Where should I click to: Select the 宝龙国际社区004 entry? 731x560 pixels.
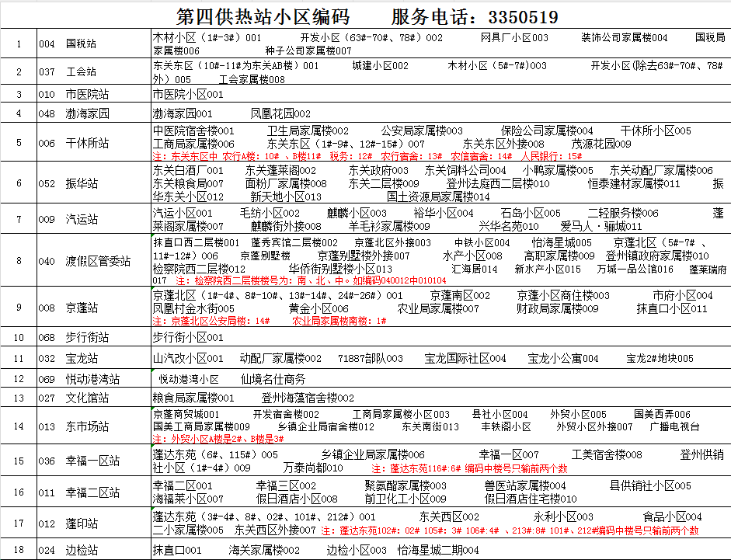pos(465,358)
